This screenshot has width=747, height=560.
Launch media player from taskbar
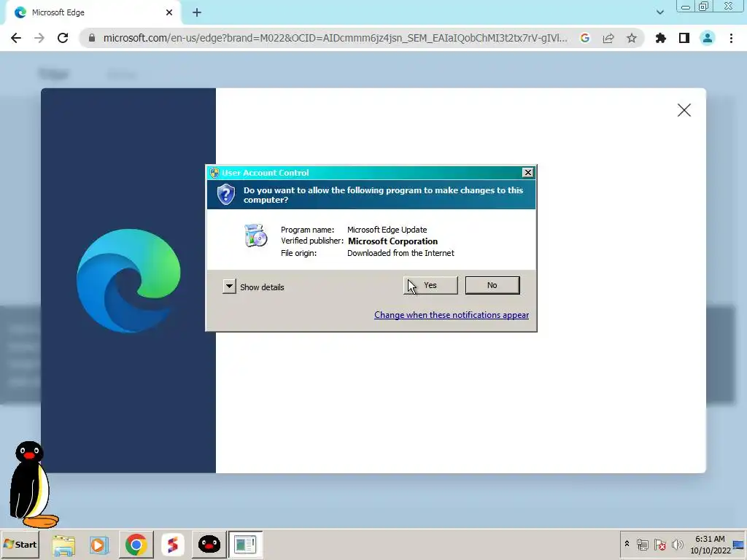click(x=99, y=545)
